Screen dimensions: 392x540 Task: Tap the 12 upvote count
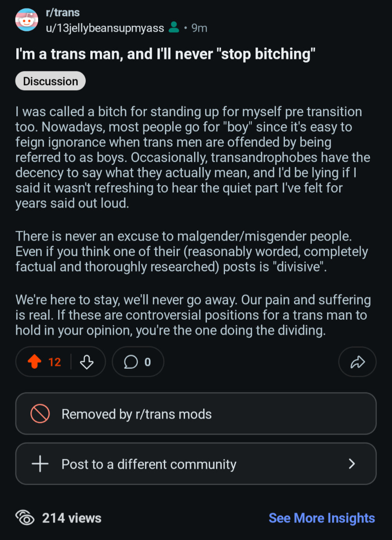coord(54,362)
